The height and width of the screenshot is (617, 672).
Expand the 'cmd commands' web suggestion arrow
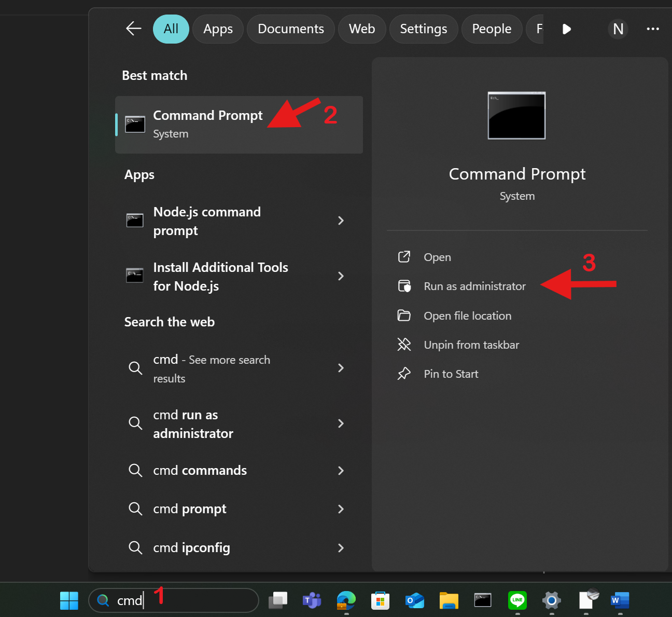pyautogui.click(x=341, y=471)
